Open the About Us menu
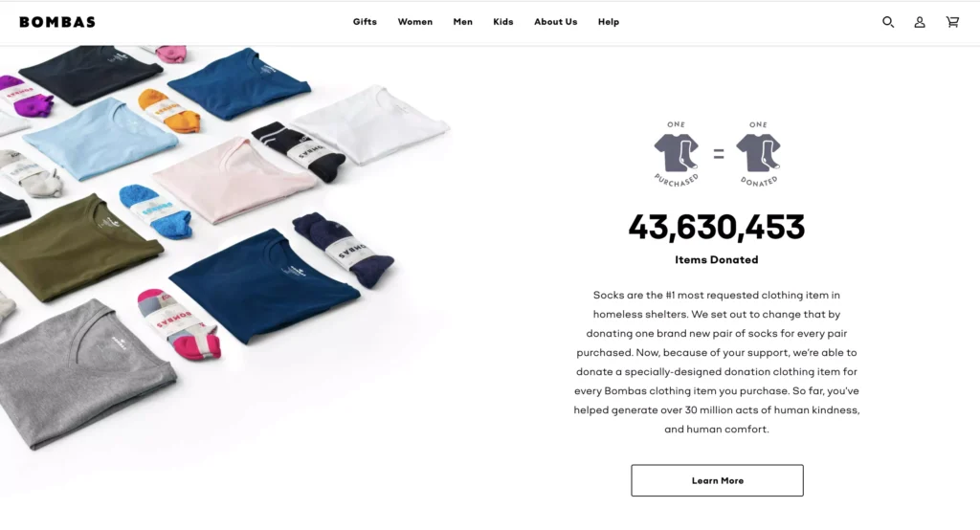Screen dimensions: 980x530 556,22
